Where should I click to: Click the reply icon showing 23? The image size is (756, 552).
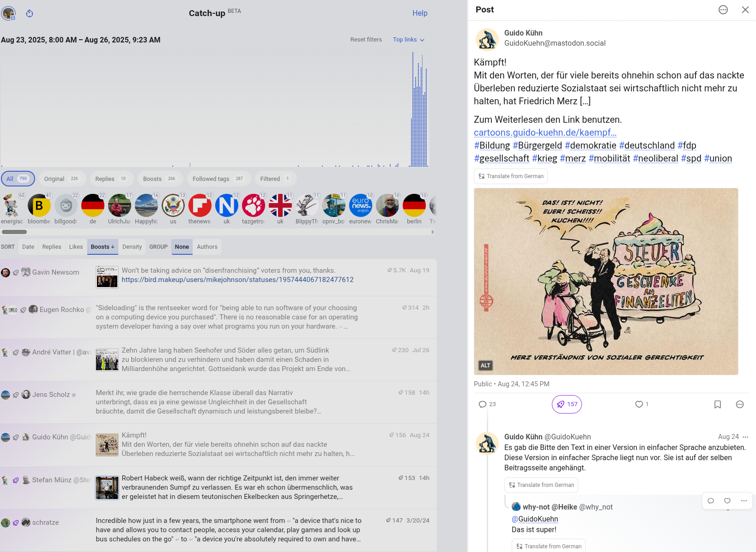487,404
